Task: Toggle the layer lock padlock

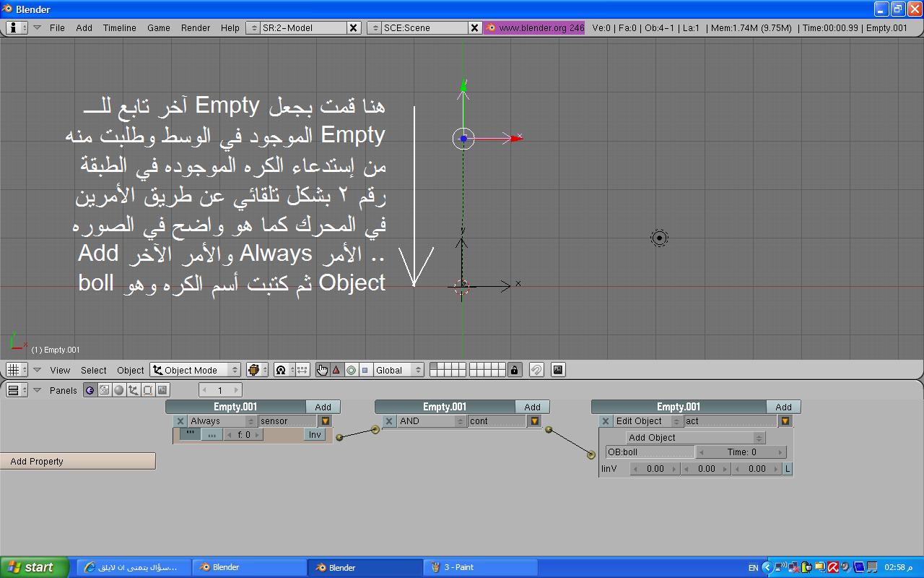Action: 514,370
